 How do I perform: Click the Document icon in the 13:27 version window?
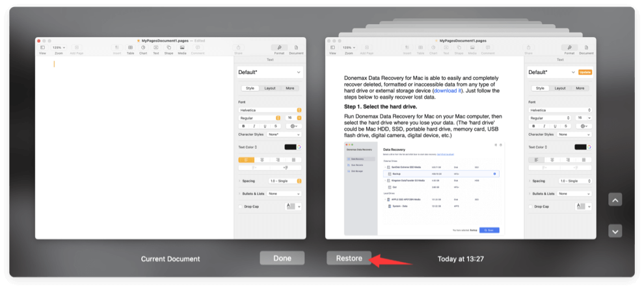586,47
